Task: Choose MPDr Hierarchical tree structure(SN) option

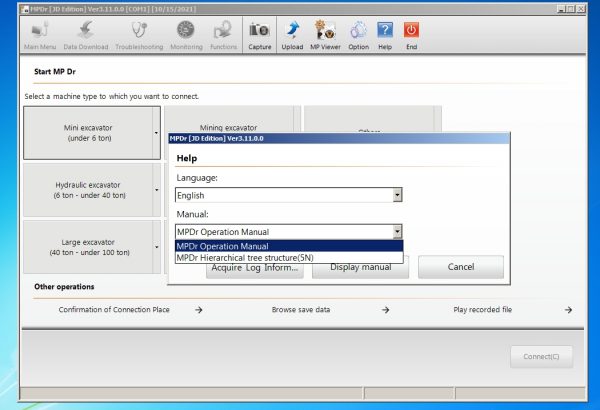Action: pos(289,258)
